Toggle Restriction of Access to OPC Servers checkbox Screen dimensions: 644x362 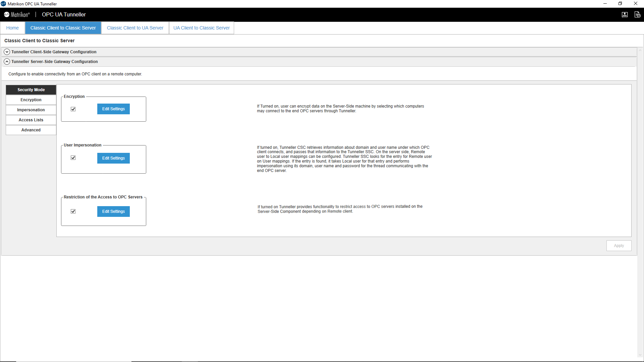[x=73, y=212]
